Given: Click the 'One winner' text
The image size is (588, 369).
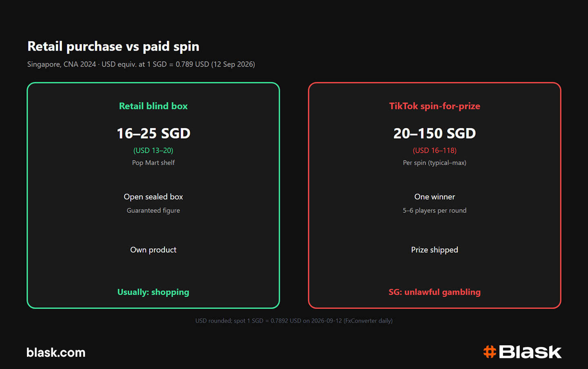Looking at the screenshot, I should (x=434, y=197).
